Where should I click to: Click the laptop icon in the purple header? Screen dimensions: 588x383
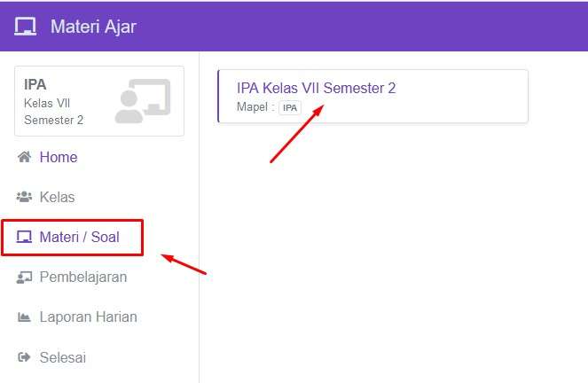[25, 27]
